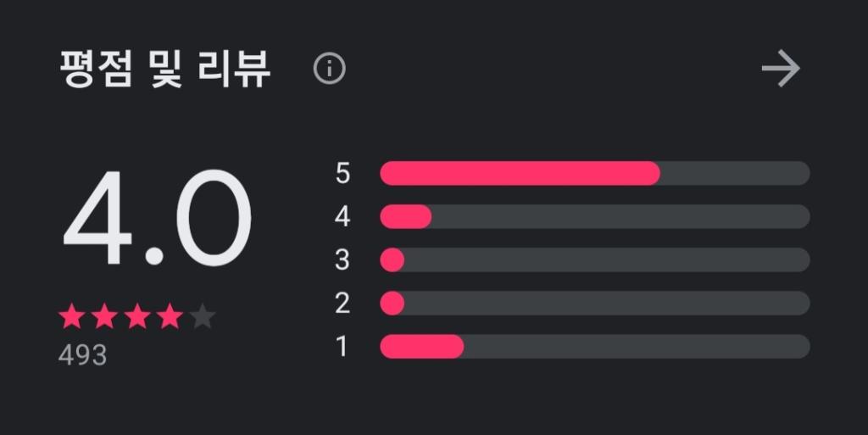Select the 4-star rating bar
This screenshot has width=868, height=435.
(595, 216)
